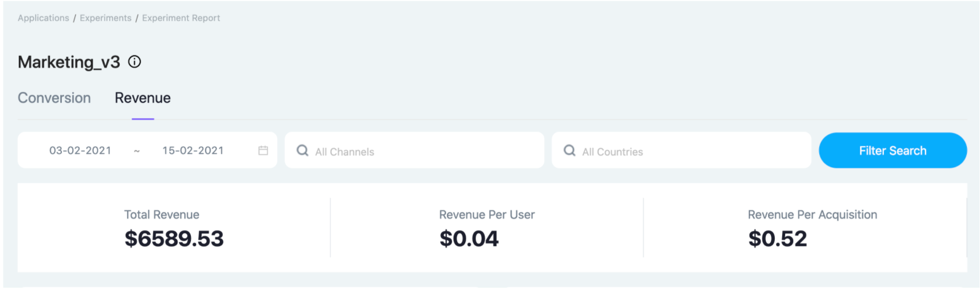Screen dimensions: 980x290
Task: Open the calendar icon in date range
Action: 263,150
